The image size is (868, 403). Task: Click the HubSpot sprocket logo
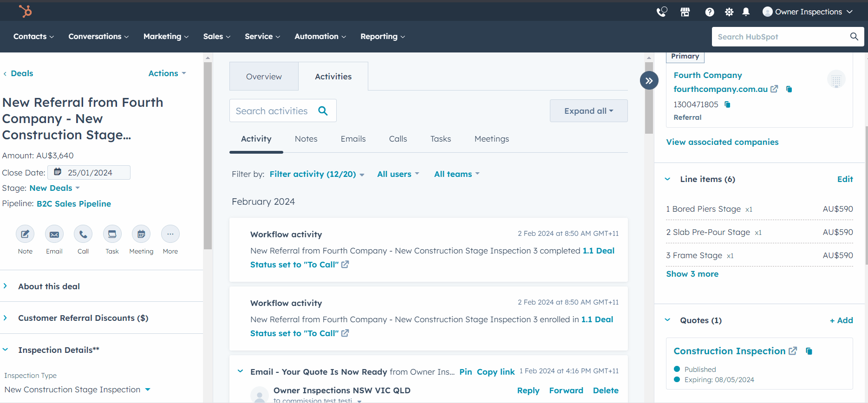click(26, 11)
